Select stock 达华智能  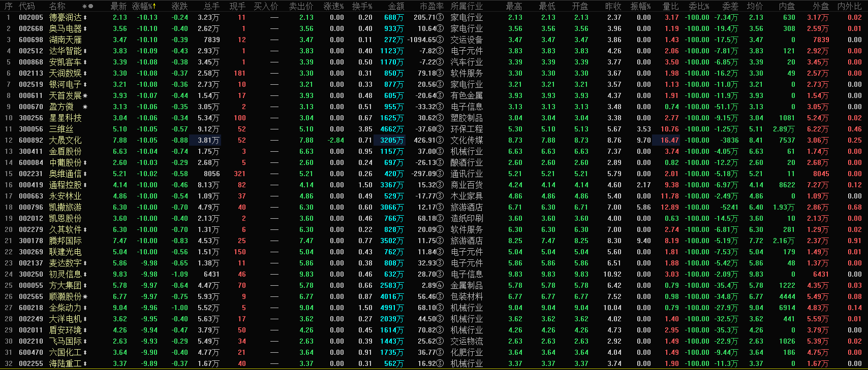tap(65, 51)
